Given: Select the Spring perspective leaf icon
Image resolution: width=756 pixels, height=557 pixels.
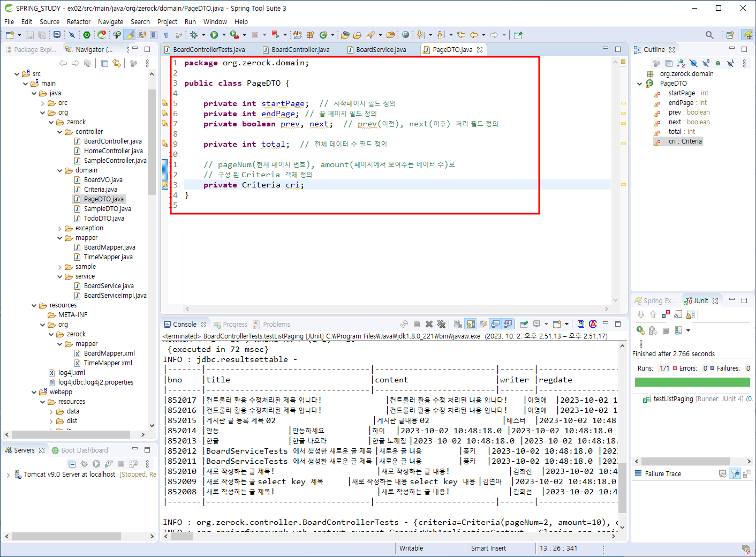Looking at the screenshot, I should (x=747, y=35).
